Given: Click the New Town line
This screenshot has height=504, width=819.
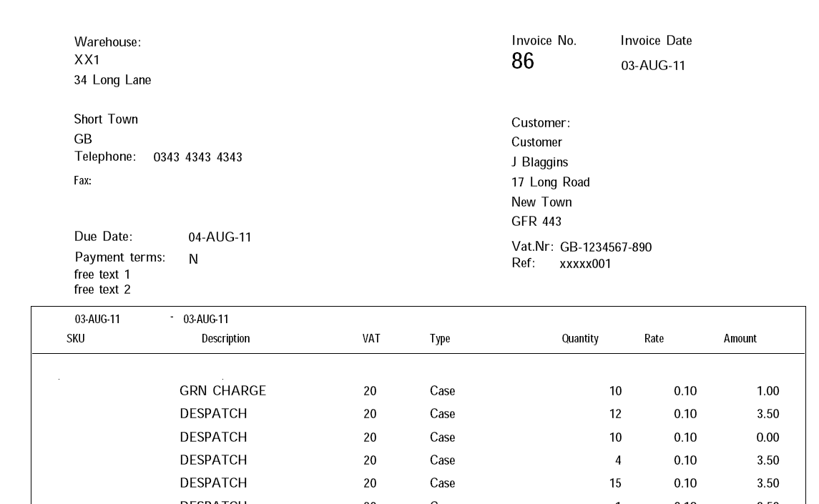Looking at the screenshot, I should point(541,202).
